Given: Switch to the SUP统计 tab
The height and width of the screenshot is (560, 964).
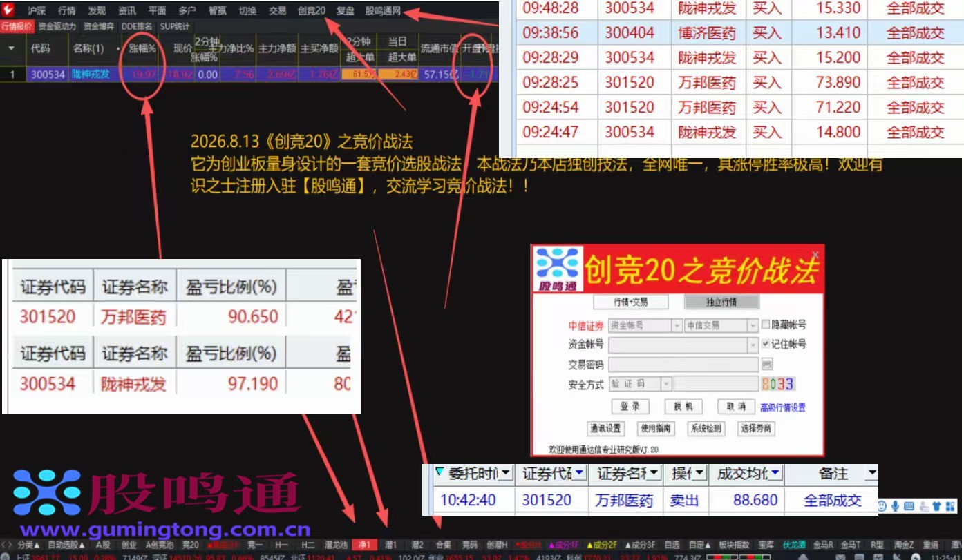Looking at the screenshot, I should coord(175,27).
